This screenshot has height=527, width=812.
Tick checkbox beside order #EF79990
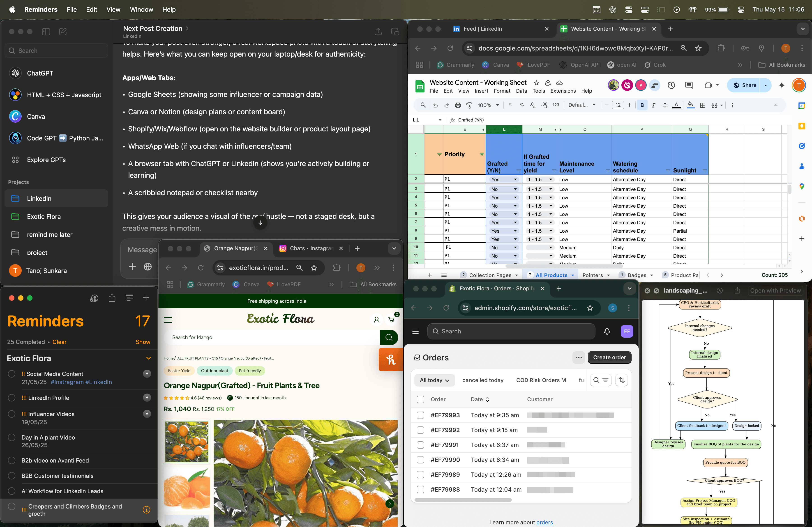click(420, 460)
